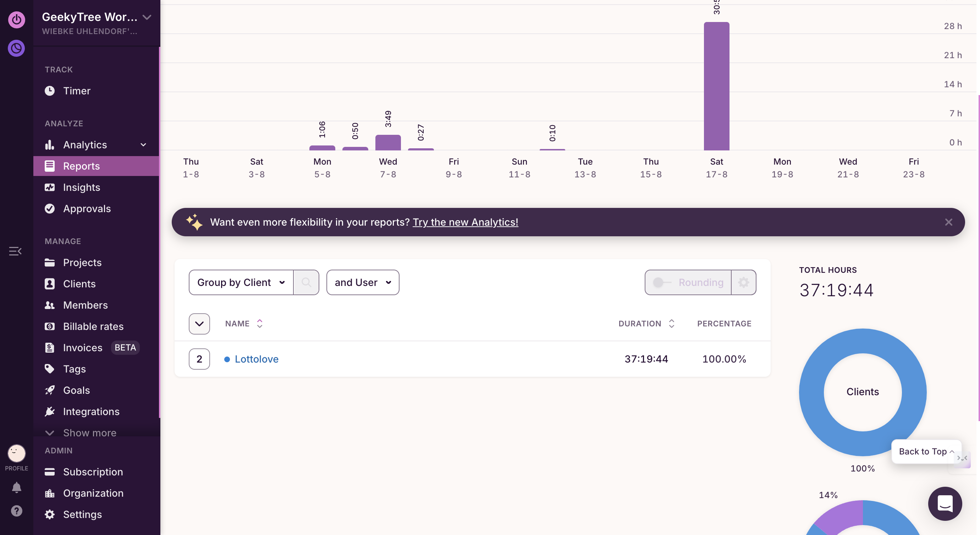Click the Organization building icon
This screenshot has width=980, height=535.
49,493
